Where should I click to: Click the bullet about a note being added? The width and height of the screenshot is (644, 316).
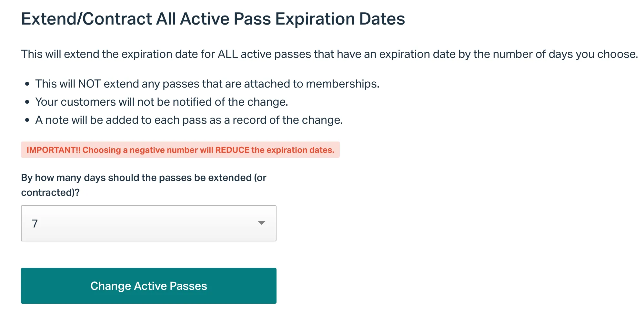click(x=189, y=120)
